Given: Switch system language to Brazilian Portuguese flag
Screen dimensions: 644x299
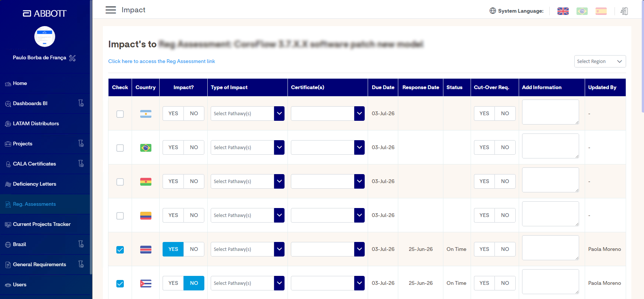Looking at the screenshot, I should [x=582, y=11].
